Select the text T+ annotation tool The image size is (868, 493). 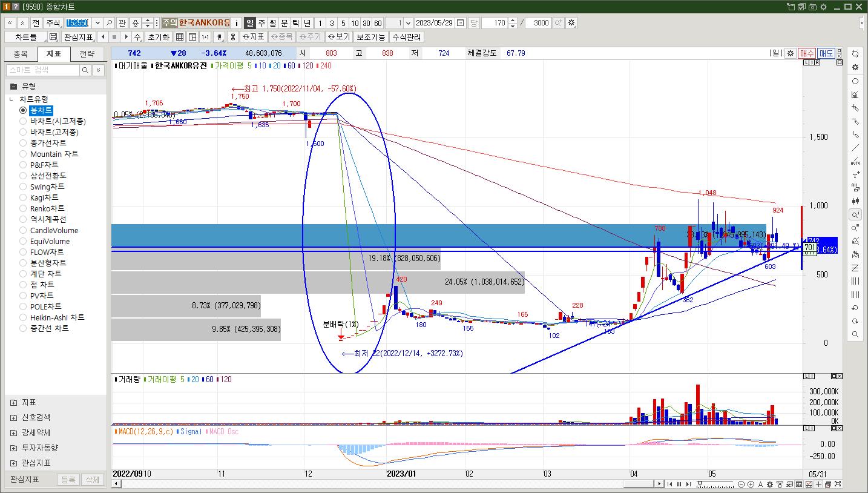(x=855, y=175)
